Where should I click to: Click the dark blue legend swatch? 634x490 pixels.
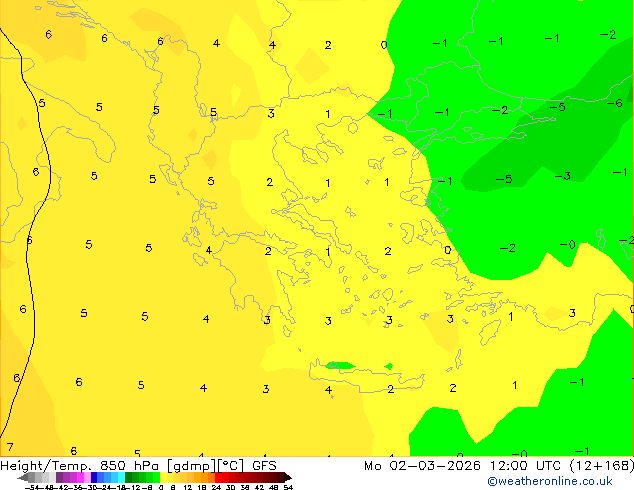[x=94, y=478]
